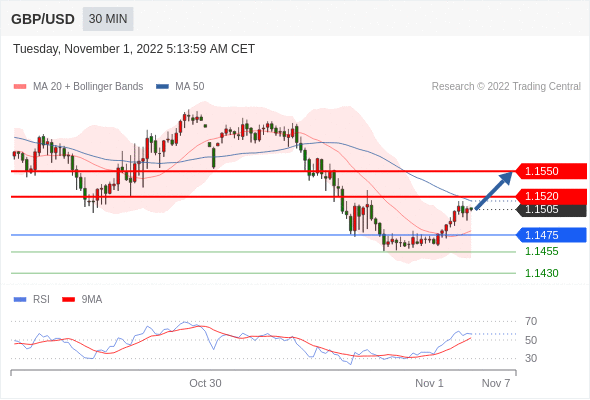Click the Research © 2022 Trading Central credit
590x400 pixels.
point(506,87)
